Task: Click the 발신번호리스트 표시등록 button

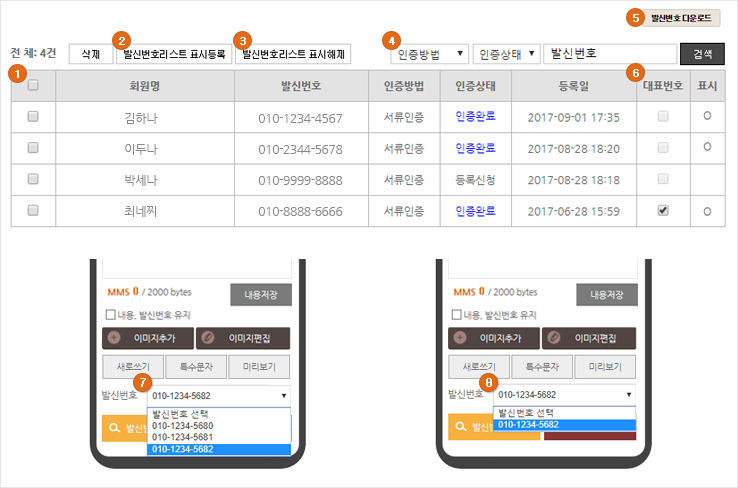Action: pos(172,53)
